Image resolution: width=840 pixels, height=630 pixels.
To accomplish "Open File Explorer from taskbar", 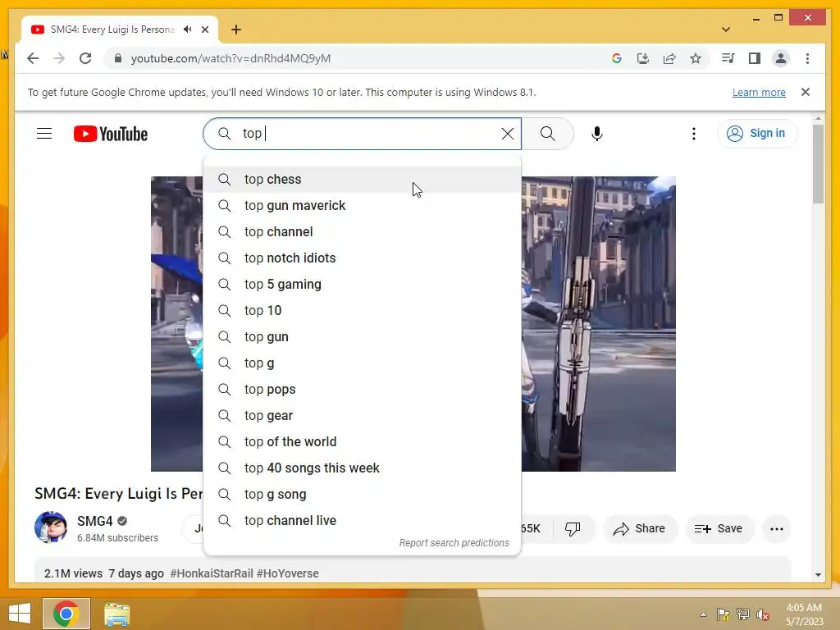I will (116, 614).
